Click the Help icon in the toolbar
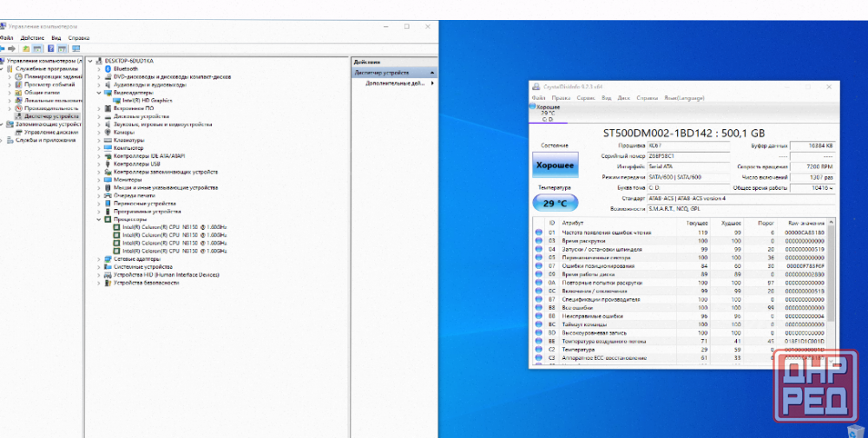 pos(50,49)
